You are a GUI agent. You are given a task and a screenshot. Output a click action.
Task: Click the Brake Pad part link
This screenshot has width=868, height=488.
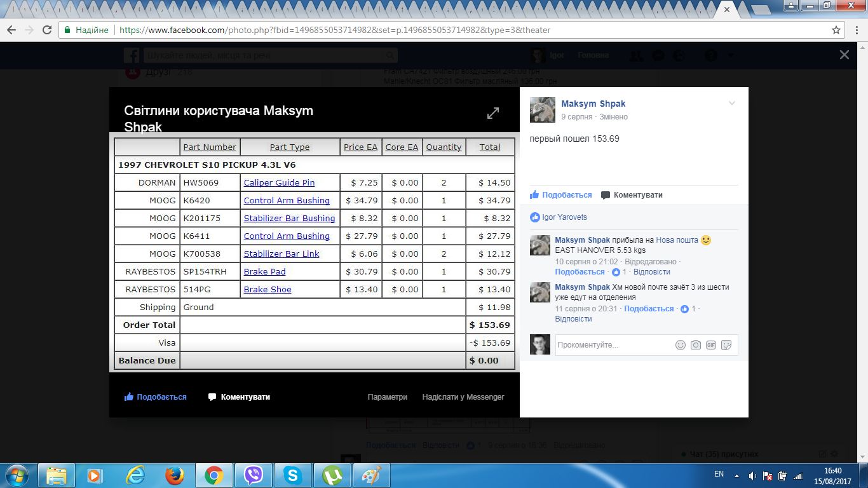(x=264, y=271)
